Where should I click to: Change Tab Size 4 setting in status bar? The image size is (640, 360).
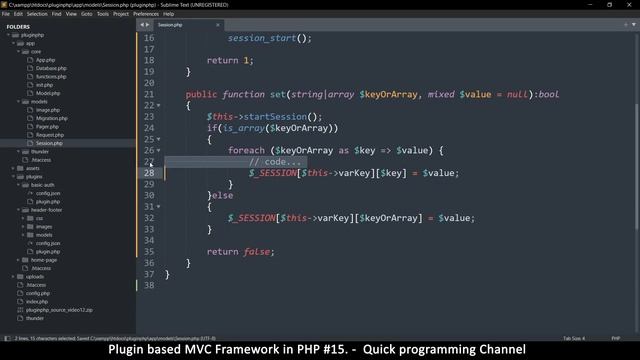tap(574, 338)
